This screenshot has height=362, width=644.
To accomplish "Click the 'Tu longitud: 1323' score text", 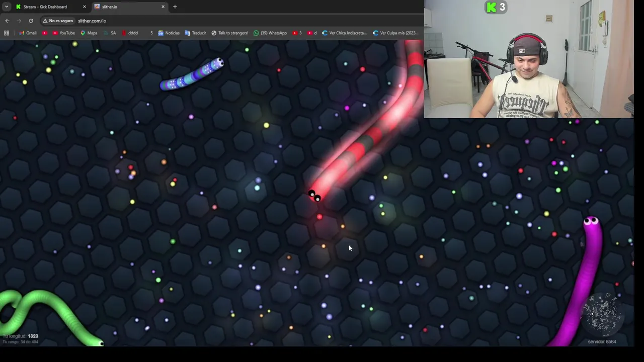I will point(20,336).
